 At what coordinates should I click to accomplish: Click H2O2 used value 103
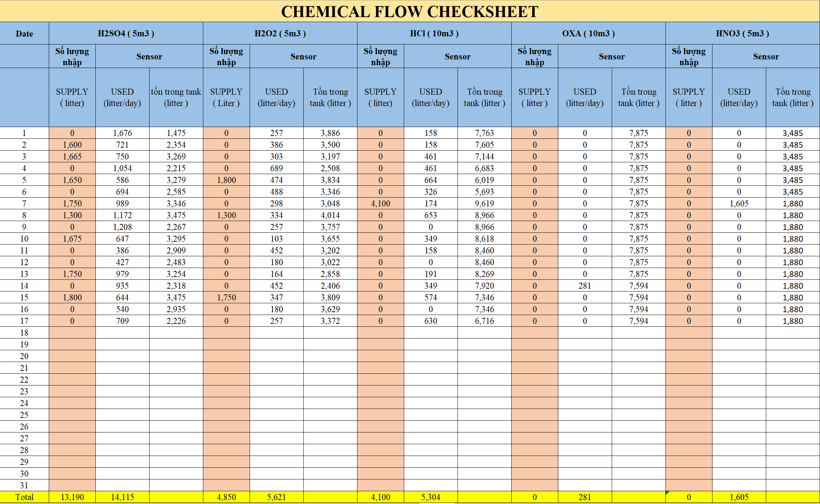277,239
